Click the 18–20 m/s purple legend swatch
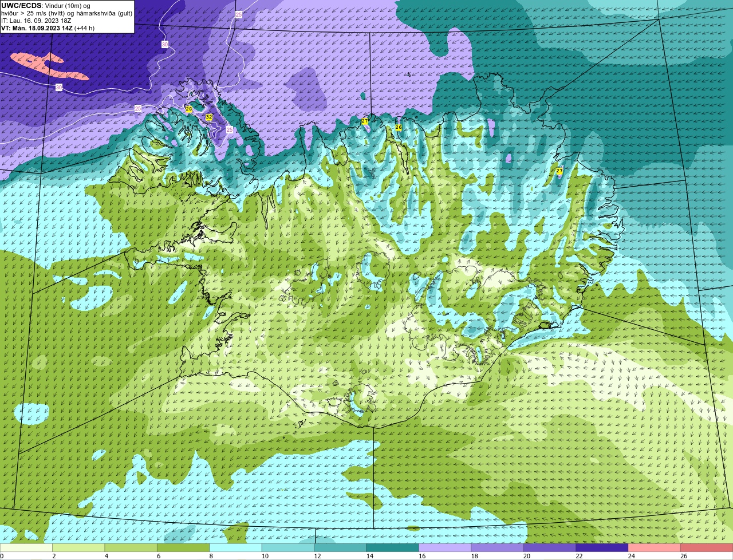The width and height of the screenshot is (733, 560). (498, 548)
